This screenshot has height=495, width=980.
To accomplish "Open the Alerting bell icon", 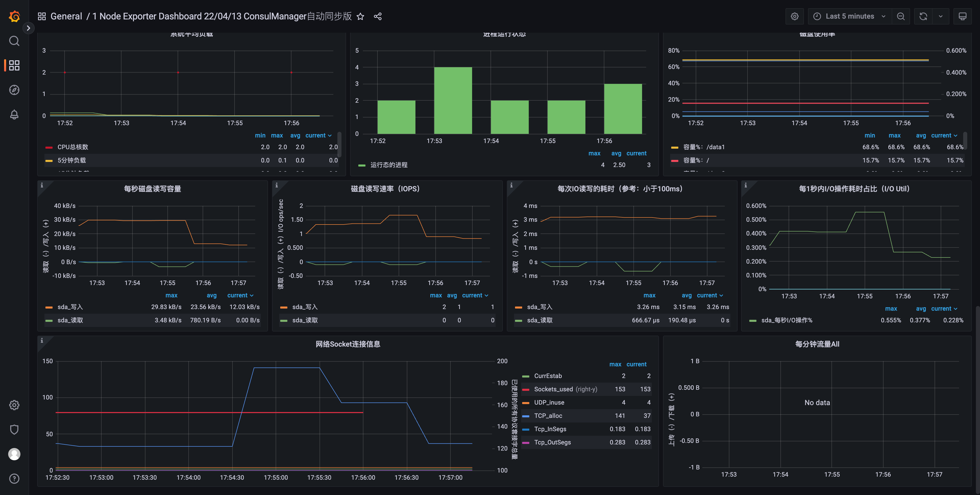I will coord(14,114).
